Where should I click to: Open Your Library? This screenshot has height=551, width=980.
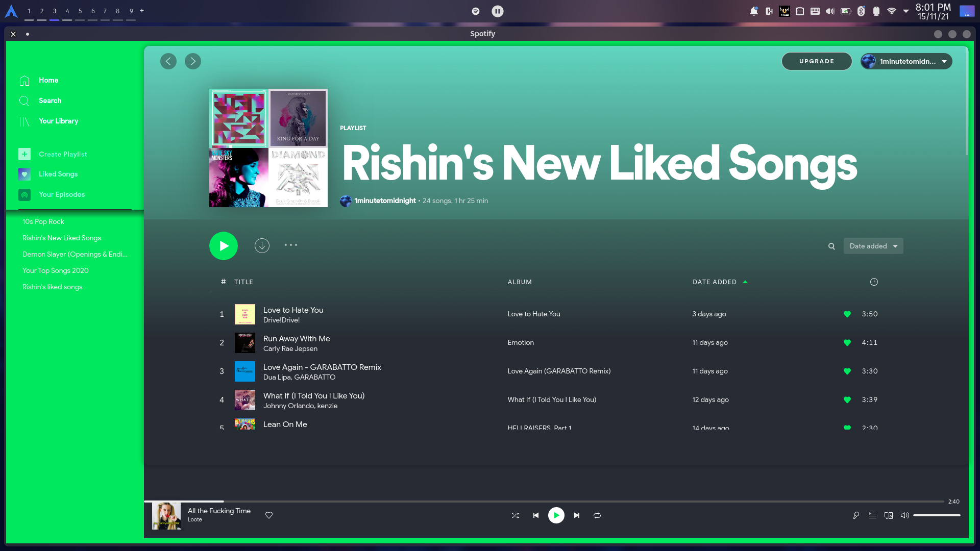pos(58,121)
